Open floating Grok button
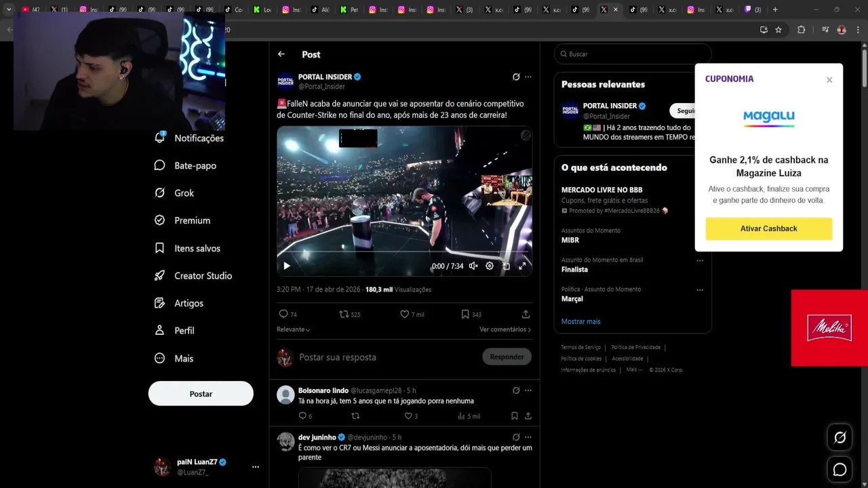Viewport: 868px width, 488px height. pos(840,438)
